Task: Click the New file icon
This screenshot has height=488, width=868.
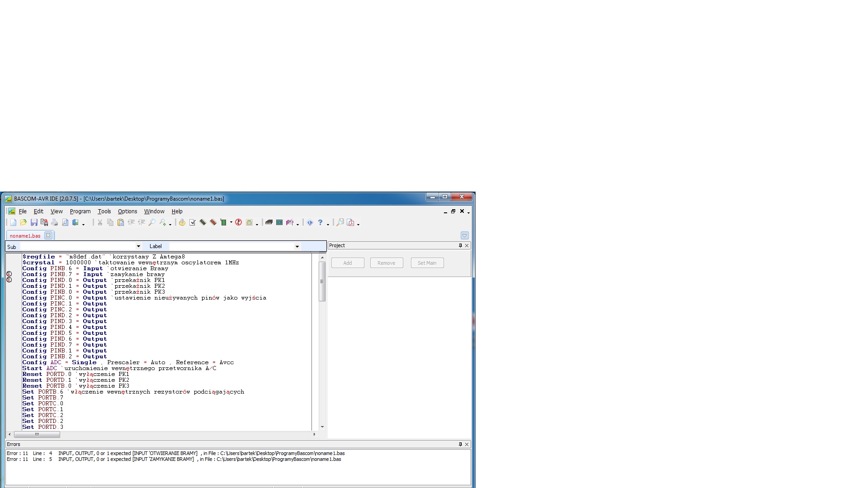Action: [13, 222]
